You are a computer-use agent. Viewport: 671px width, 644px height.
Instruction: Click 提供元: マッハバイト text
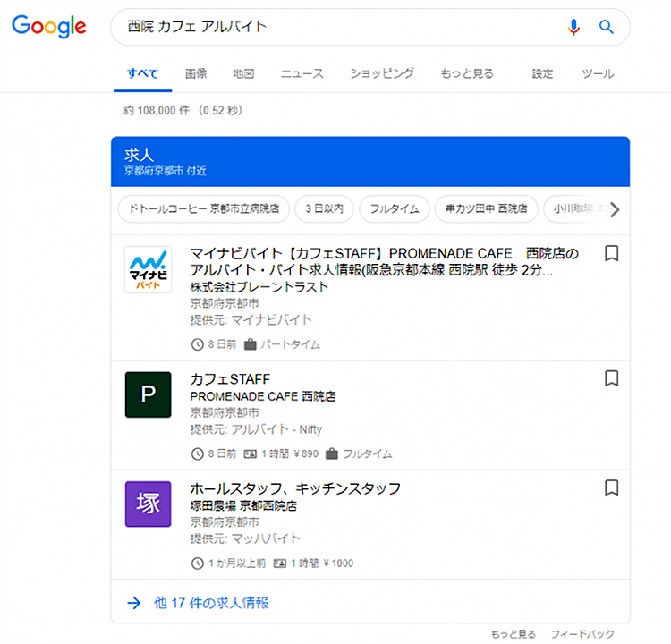pos(245,538)
